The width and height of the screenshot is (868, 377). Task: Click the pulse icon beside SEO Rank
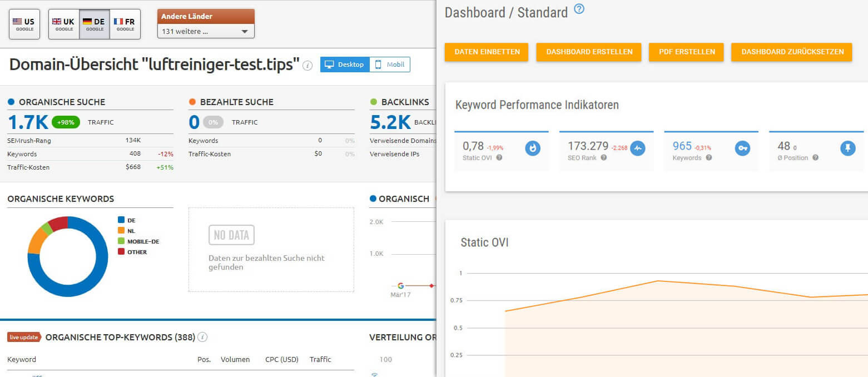(x=638, y=148)
